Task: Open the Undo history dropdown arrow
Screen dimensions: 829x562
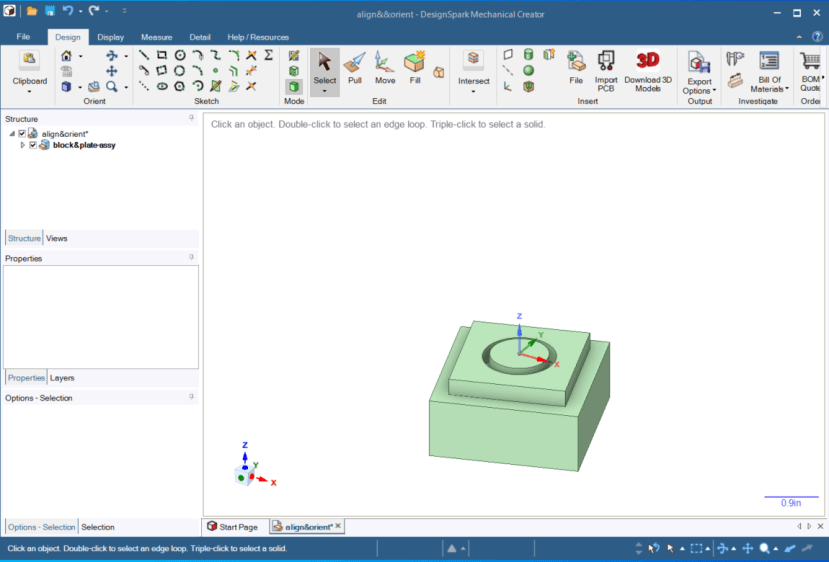Action: coord(80,11)
